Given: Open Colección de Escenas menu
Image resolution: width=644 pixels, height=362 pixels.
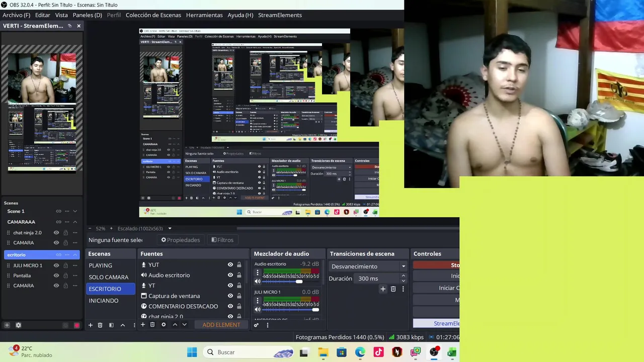Looking at the screenshot, I should pos(153,15).
